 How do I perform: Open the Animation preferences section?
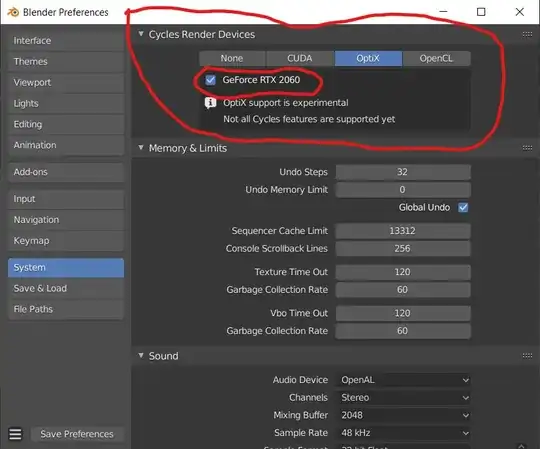(66, 145)
